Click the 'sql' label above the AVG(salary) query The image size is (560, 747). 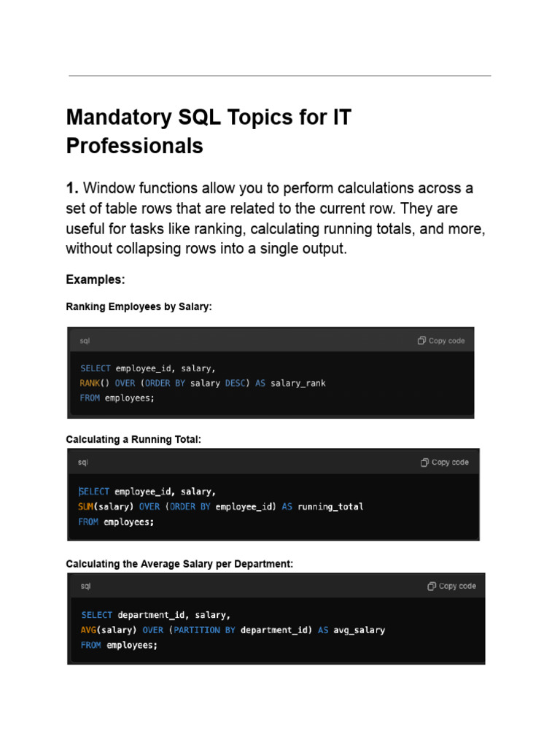coord(85,586)
